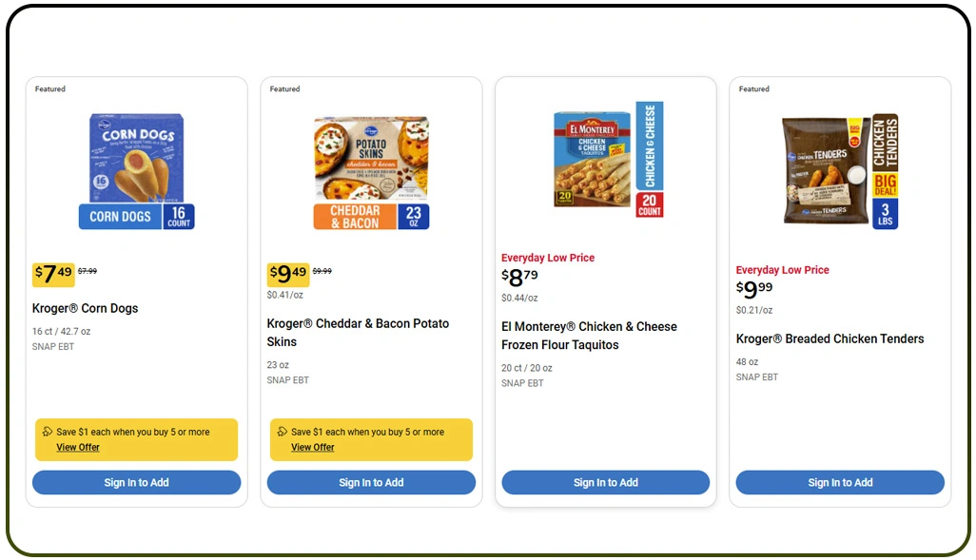Click the El Monterey Taquitos box image
The width and height of the screenshot is (976, 560).
click(605, 162)
